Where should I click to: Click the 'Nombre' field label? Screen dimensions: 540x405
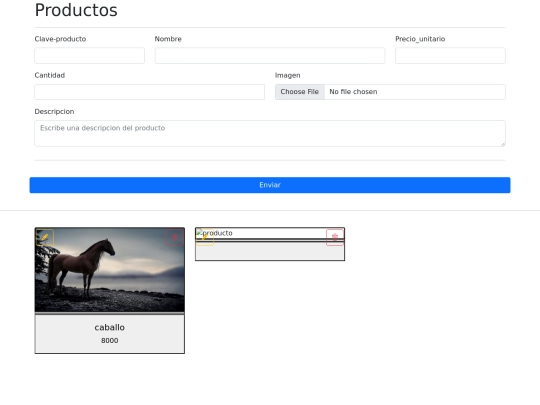click(168, 39)
